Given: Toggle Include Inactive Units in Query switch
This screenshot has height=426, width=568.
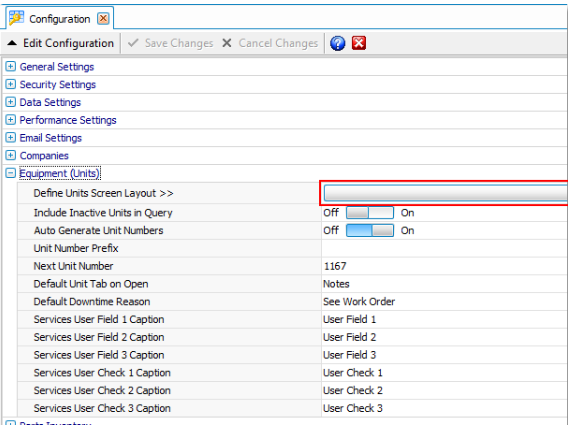Looking at the screenshot, I should tap(369, 213).
